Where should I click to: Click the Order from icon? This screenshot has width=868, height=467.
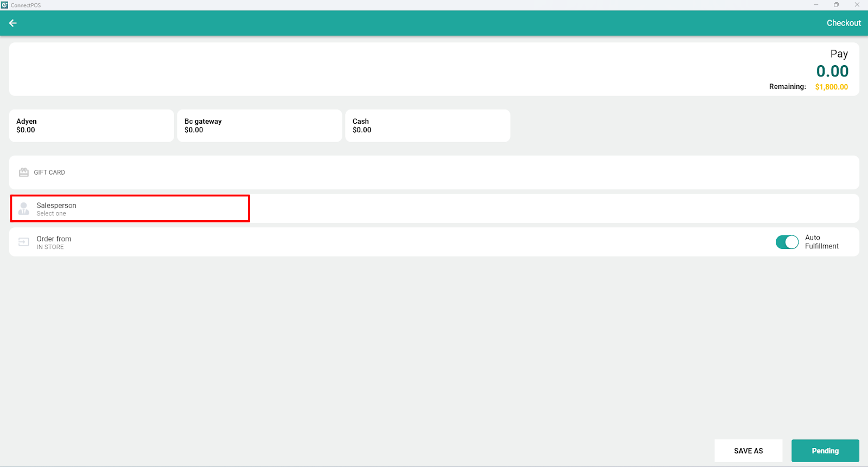click(24, 242)
